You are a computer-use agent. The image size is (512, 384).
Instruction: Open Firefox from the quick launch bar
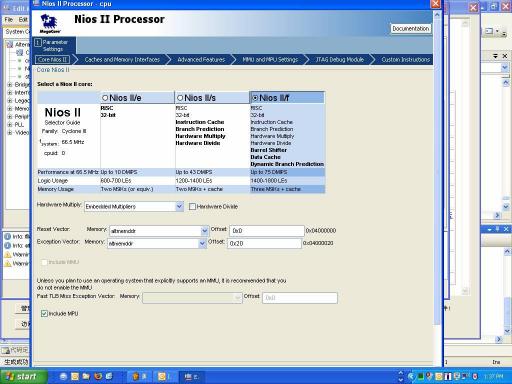(x=98, y=377)
